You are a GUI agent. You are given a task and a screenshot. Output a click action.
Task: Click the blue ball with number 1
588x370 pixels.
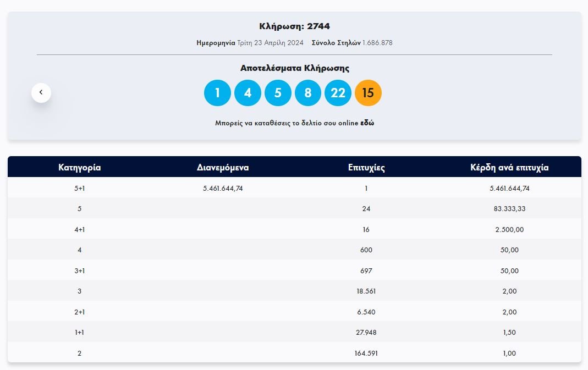point(217,93)
